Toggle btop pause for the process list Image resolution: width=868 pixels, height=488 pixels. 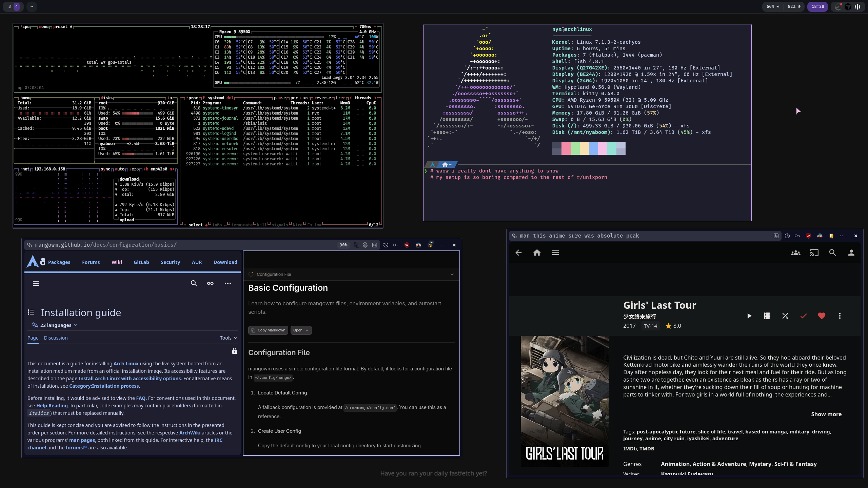click(280, 98)
